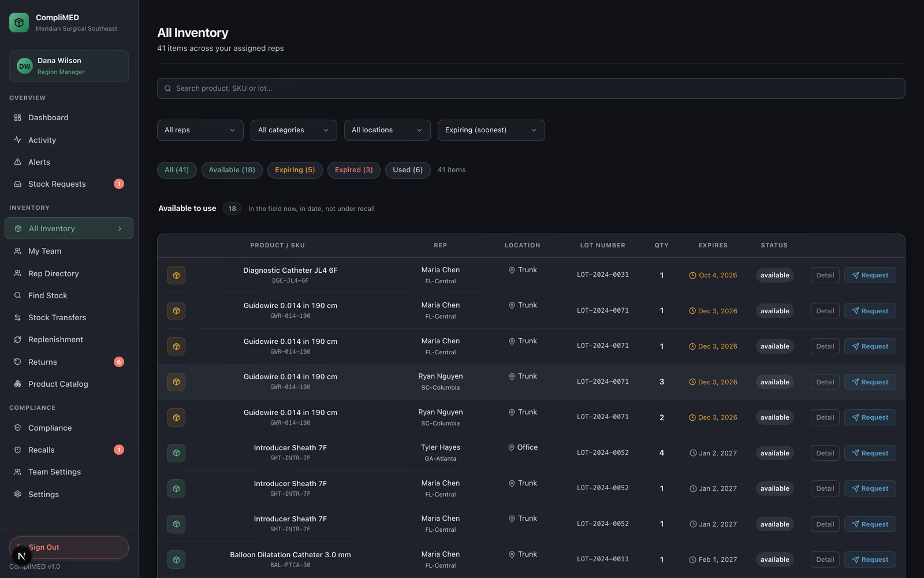The image size is (924, 578).
Task: Open Settings with the gear icon
Action: coord(69,494)
